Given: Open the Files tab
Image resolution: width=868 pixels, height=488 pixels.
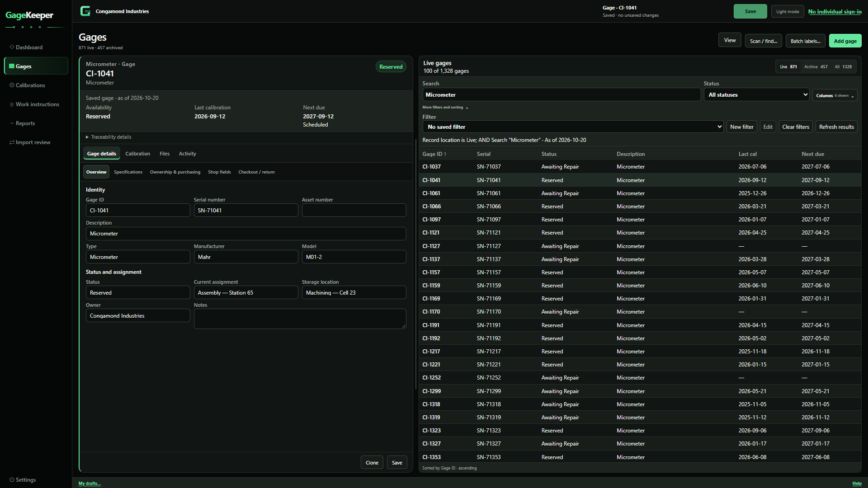Looking at the screenshot, I should point(165,154).
